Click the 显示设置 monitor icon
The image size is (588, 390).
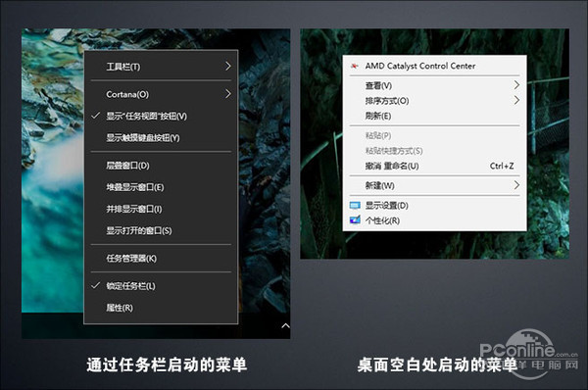pos(355,206)
